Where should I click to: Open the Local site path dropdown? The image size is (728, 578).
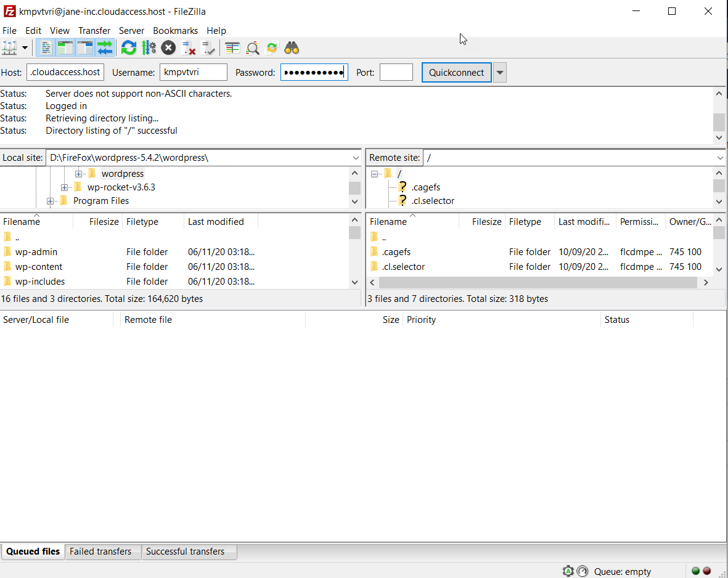[x=356, y=158]
